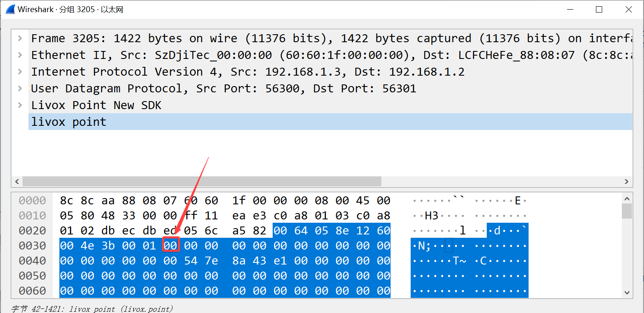The height and width of the screenshot is (313, 644).
Task: Click byte e1 in row 0040
Action: [280, 261]
